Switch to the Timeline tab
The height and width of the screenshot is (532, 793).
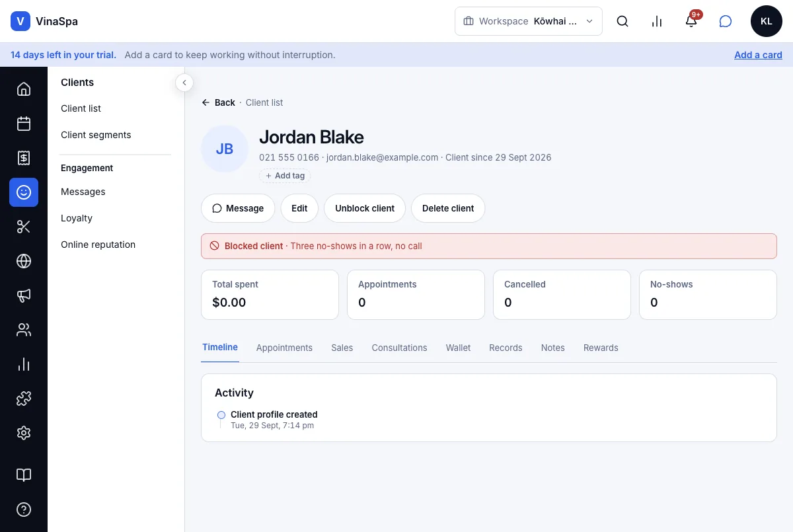[x=220, y=347]
